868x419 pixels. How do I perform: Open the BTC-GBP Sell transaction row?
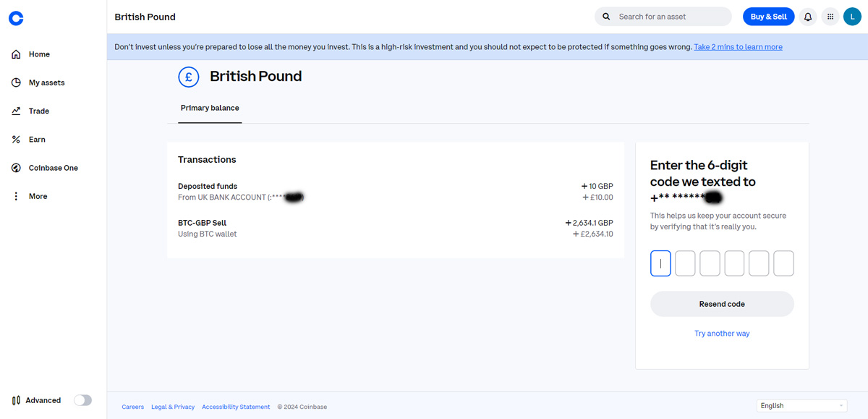(x=396, y=229)
